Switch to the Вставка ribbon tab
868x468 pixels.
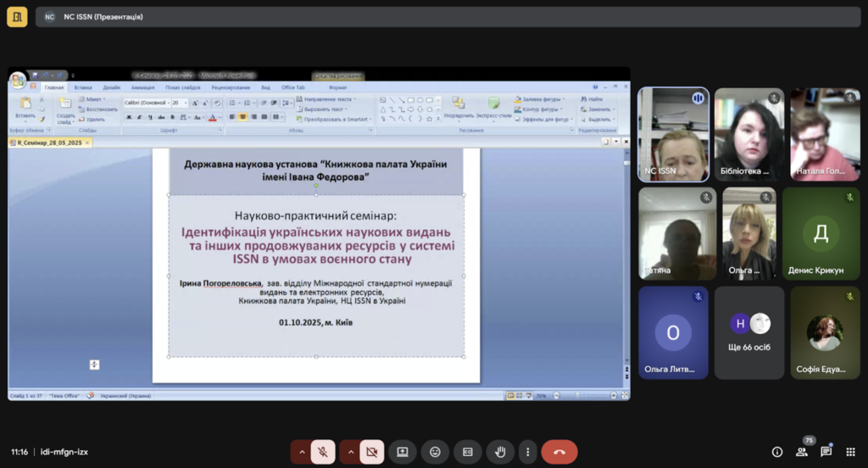point(83,87)
